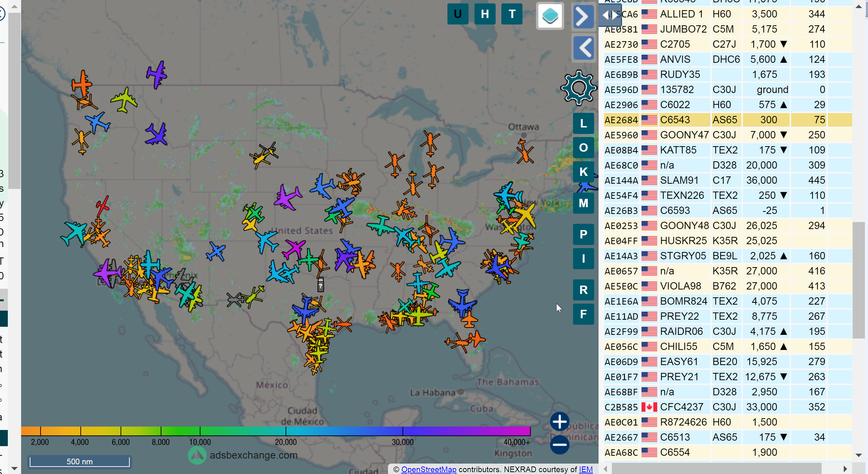Click table horizontal scroll right arrow

(x=845, y=469)
